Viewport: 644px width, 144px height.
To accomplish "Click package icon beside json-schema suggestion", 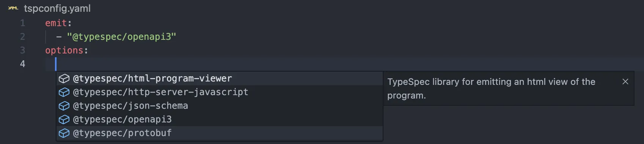I will [64, 106].
